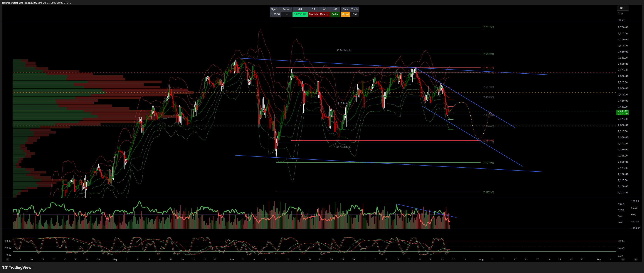The width and height of the screenshot is (644, 273).
Task: Click the 7,500.00 price scale label
Action: pyautogui.click(x=623, y=88)
